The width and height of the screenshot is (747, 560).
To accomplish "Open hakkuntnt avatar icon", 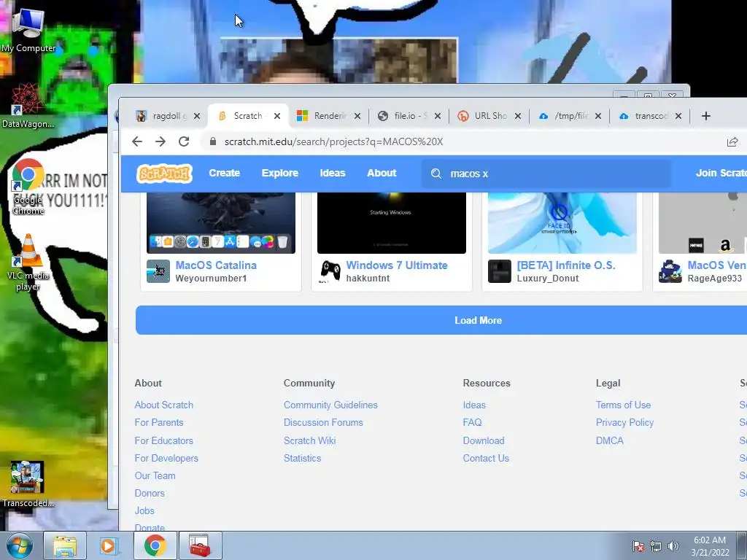I will (x=329, y=271).
